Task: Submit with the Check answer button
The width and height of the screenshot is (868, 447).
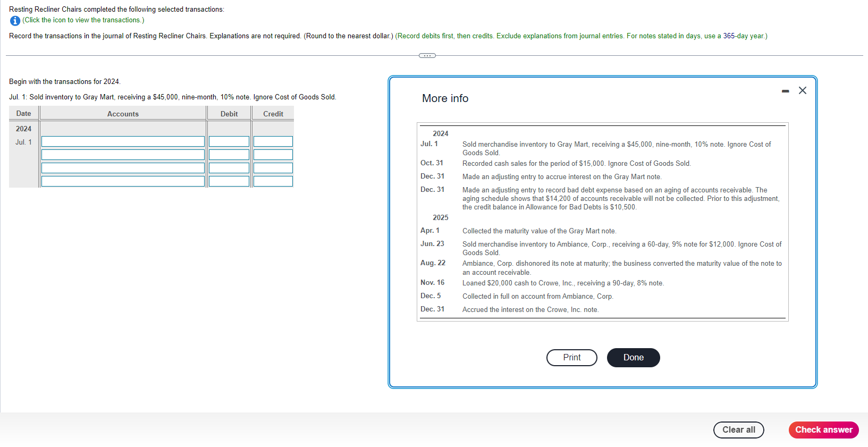Action: [824, 430]
